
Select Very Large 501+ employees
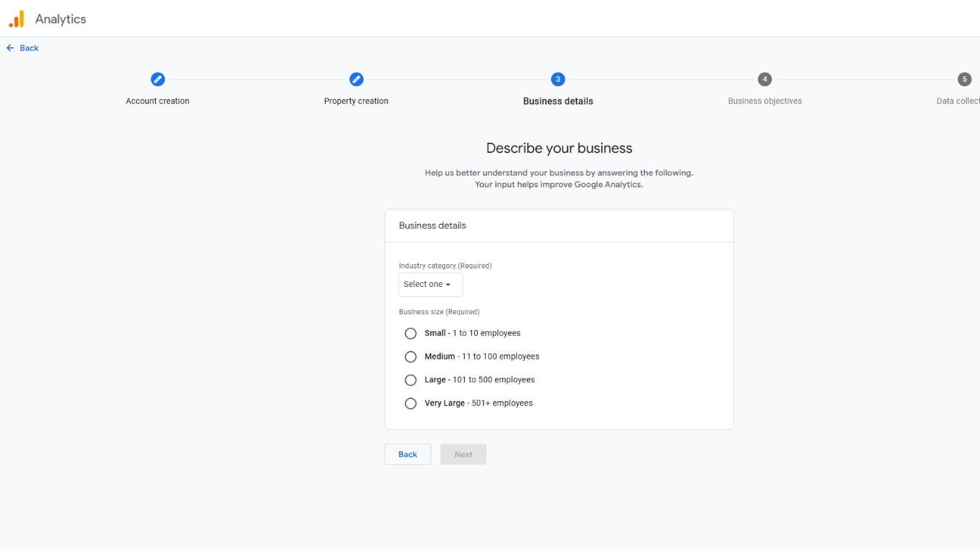pyautogui.click(x=410, y=403)
